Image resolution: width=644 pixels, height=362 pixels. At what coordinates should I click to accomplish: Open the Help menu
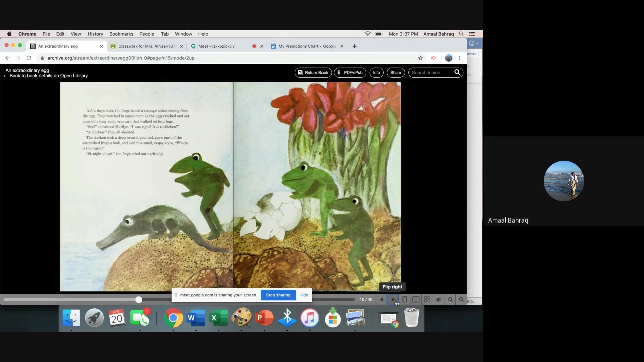click(x=203, y=34)
